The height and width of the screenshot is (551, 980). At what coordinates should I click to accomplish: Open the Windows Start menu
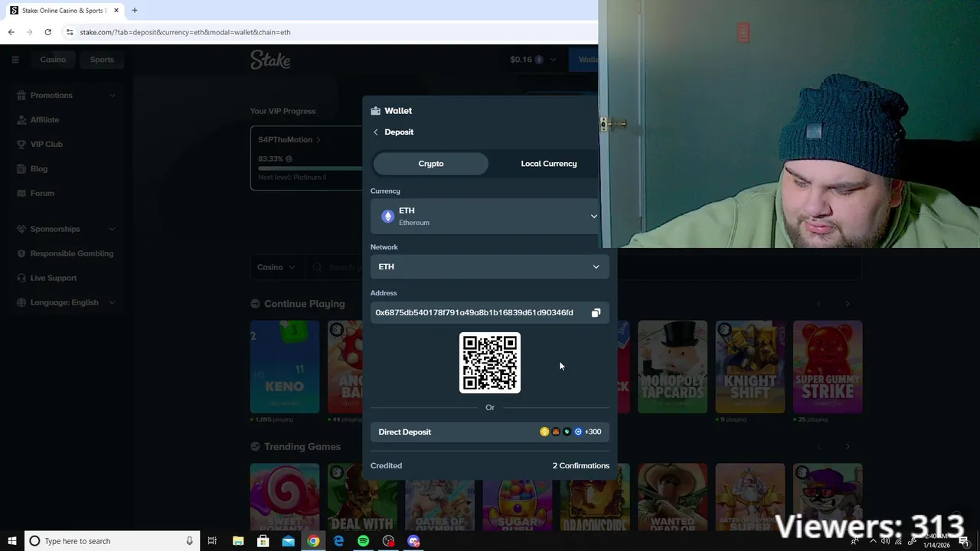(x=11, y=541)
